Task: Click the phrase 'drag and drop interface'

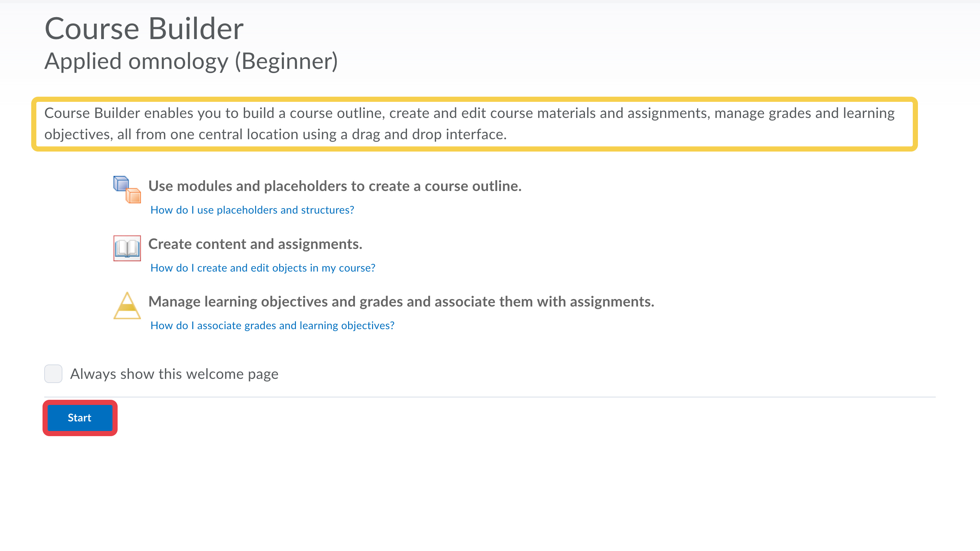Action: coord(428,135)
